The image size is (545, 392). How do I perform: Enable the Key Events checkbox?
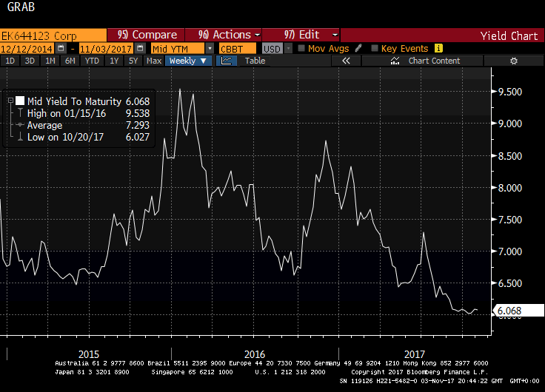(375, 48)
